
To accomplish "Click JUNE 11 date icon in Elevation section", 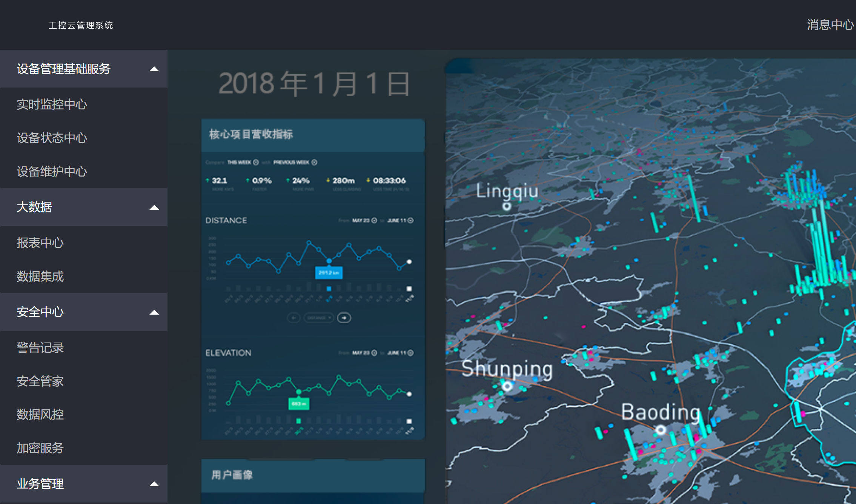I will coord(410,353).
